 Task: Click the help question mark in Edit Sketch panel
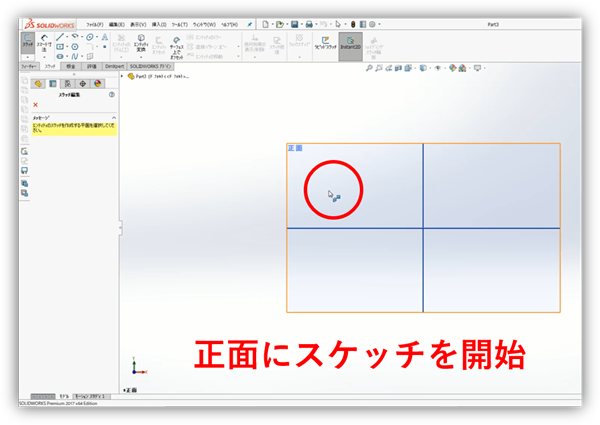[x=112, y=94]
